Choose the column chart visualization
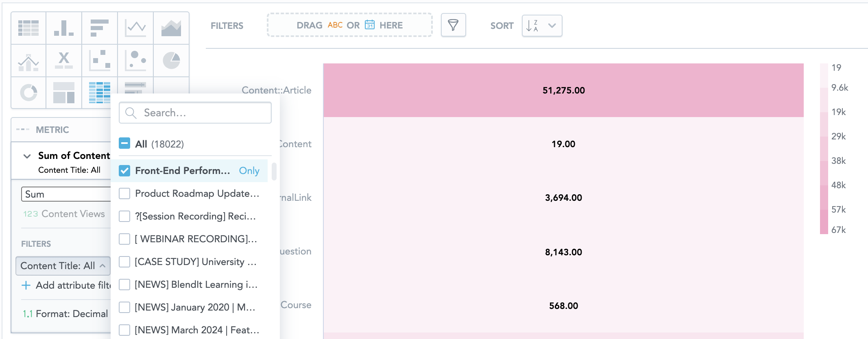 [x=64, y=28]
